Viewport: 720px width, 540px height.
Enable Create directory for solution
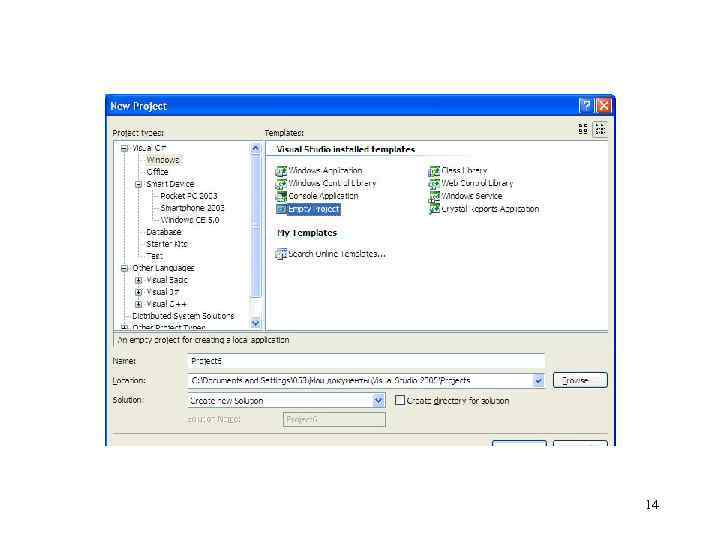[x=400, y=400]
